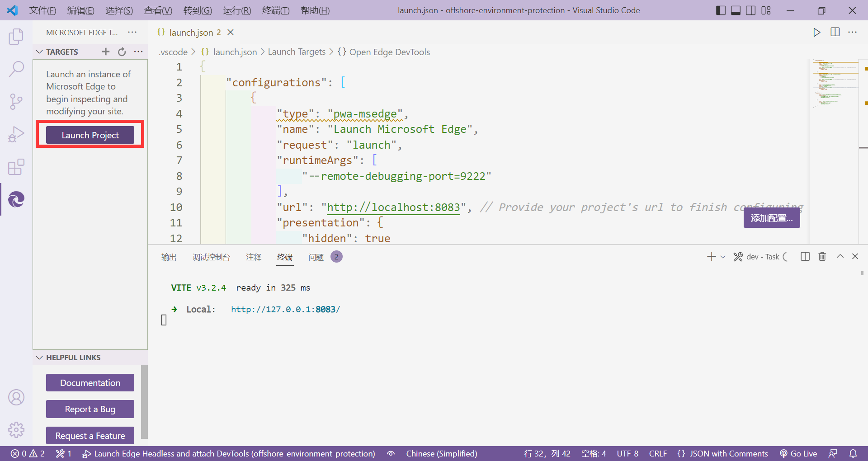This screenshot has height=461, width=868.
Task: Open 转到(G) menu
Action: pyautogui.click(x=198, y=10)
